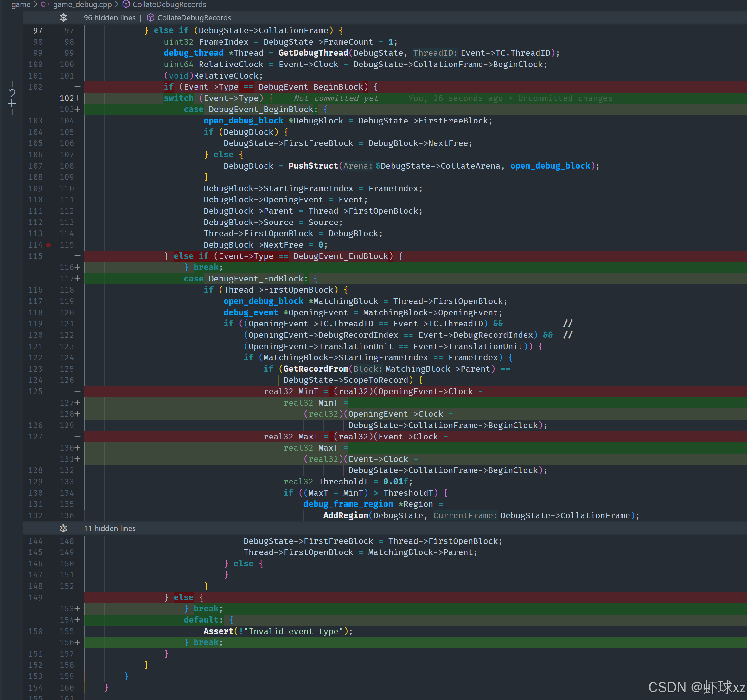This screenshot has height=700, width=747.
Task: Expand the 96 hidden lines region
Action: click(x=109, y=18)
